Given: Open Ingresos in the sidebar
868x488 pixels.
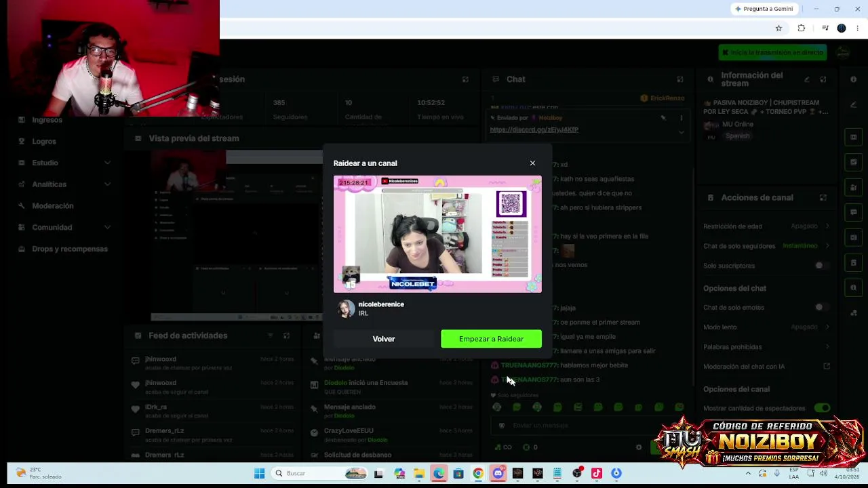Looking at the screenshot, I should 47,120.
